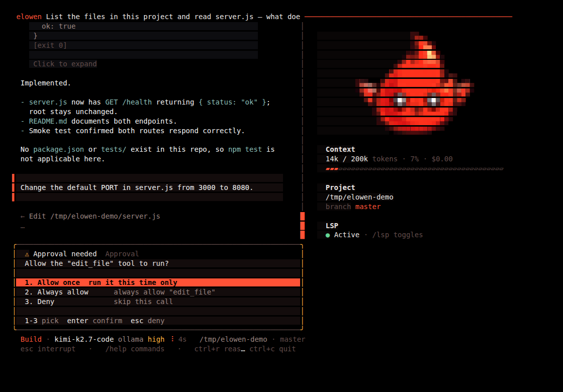Click the "1-3 pick" hint in approval dialog
This screenshot has width=563, height=392.
pyautogui.click(x=42, y=321)
